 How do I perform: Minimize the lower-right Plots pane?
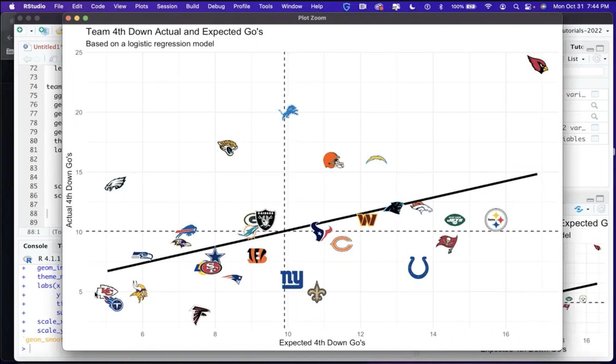coord(591,199)
